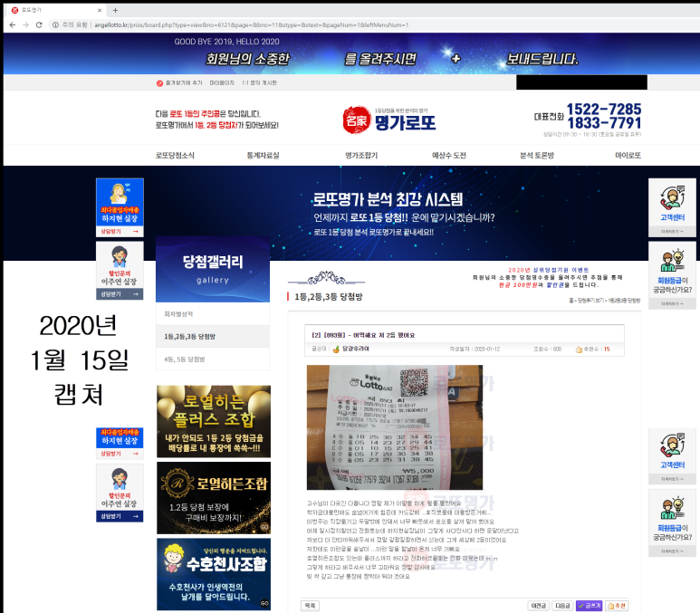
Task: Click lower 하지현 실장 상담받기 button
Action: click(120, 454)
